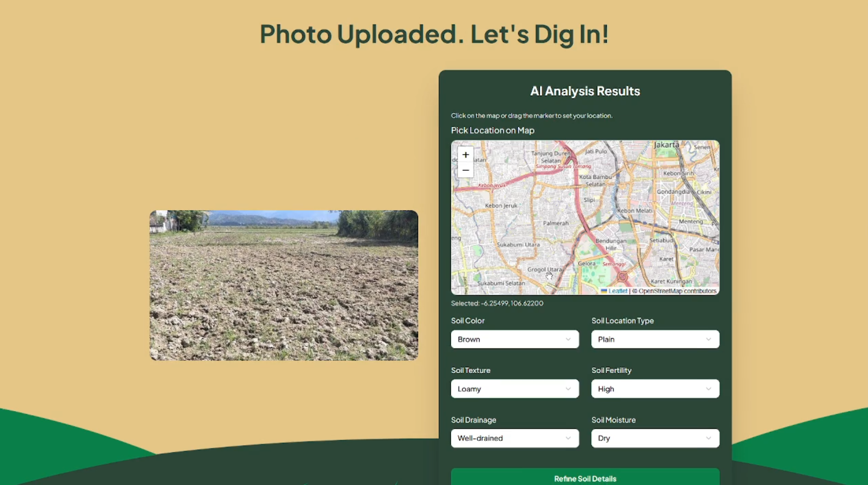This screenshot has width=868, height=485.
Task: Click the Soil Color dropdown chevron arrow
Action: tap(568, 339)
